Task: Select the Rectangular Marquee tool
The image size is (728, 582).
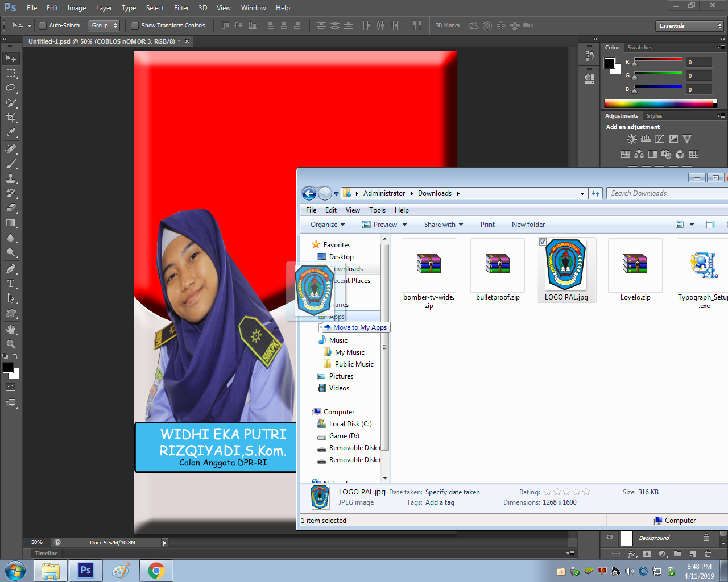Action: point(11,73)
